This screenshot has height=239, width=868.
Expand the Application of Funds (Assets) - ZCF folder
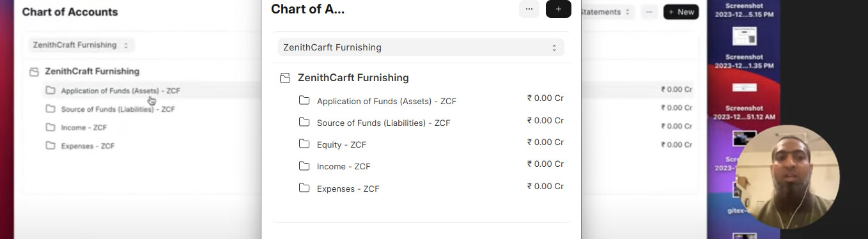386,101
